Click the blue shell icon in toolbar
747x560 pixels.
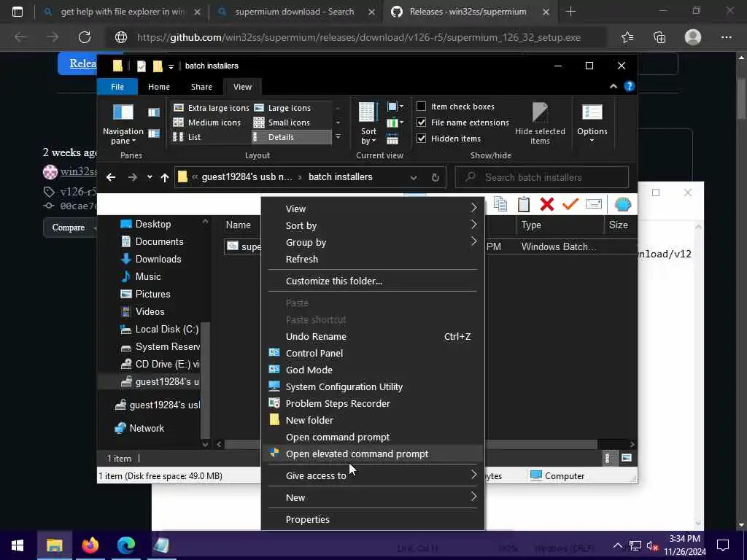click(x=623, y=204)
